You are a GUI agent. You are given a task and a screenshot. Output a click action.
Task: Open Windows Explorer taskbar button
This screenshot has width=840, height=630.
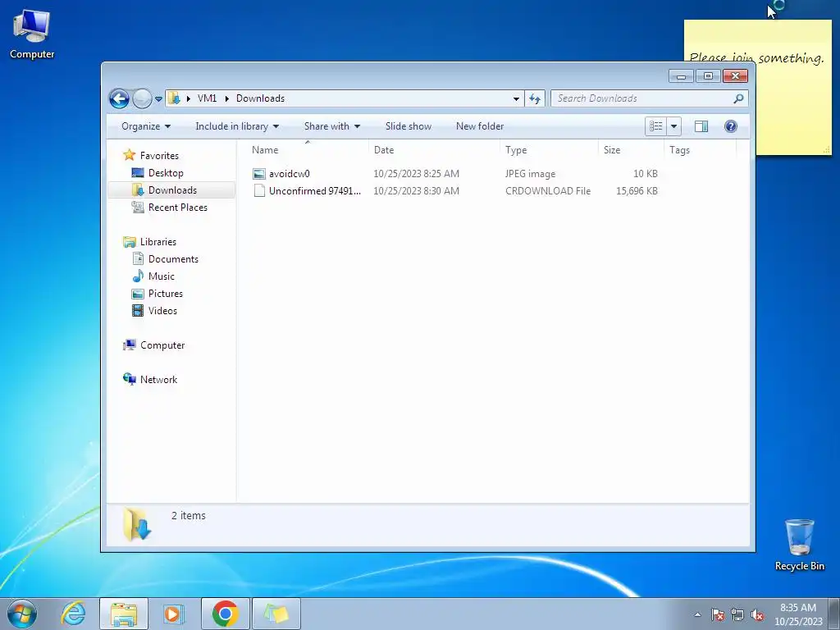coord(124,614)
